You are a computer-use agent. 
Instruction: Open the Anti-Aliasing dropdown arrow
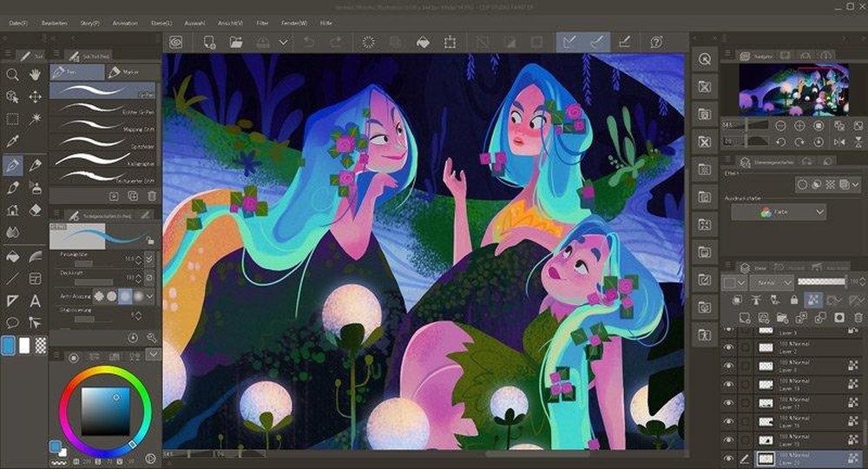(x=149, y=296)
